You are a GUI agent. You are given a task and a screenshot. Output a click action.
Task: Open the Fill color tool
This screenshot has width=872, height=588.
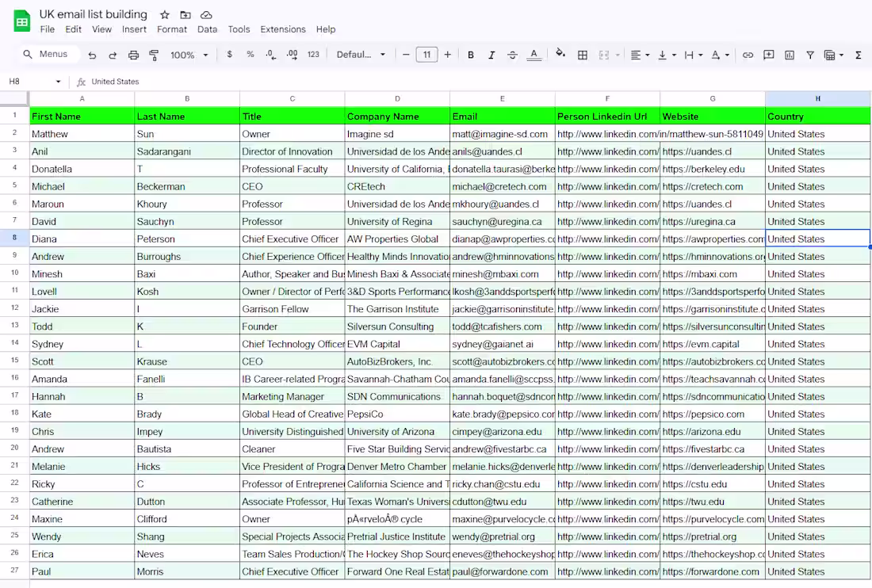(x=560, y=55)
